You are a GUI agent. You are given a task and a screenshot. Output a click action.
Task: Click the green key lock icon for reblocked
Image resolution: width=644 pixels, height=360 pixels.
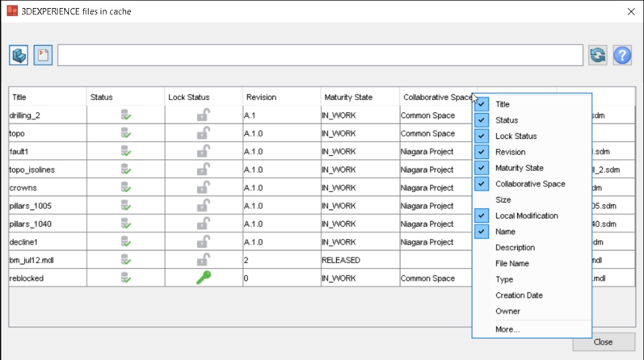click(x=203, y=277)
